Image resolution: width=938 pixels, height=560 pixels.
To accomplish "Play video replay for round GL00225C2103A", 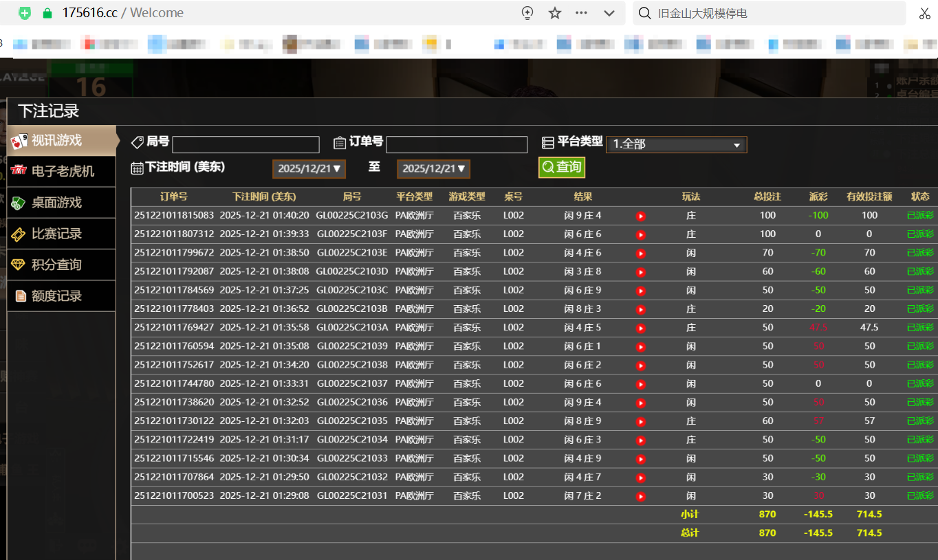I will (x=641, y=328).
